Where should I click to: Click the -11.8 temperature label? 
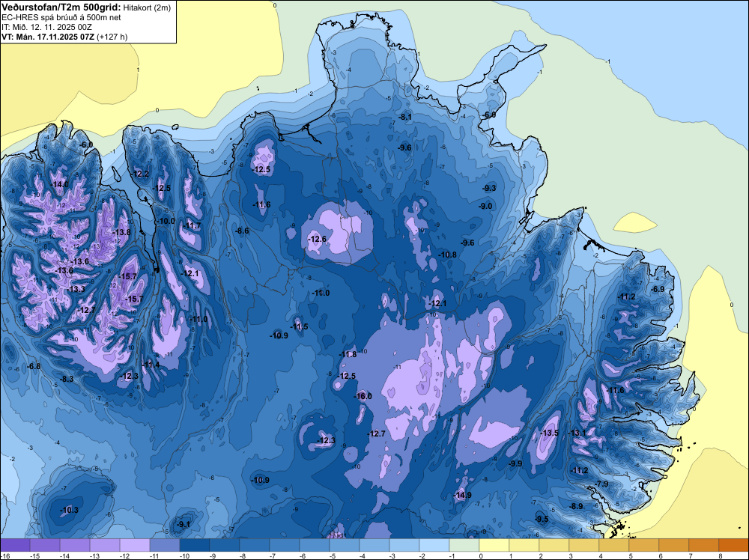pos(348,354)
